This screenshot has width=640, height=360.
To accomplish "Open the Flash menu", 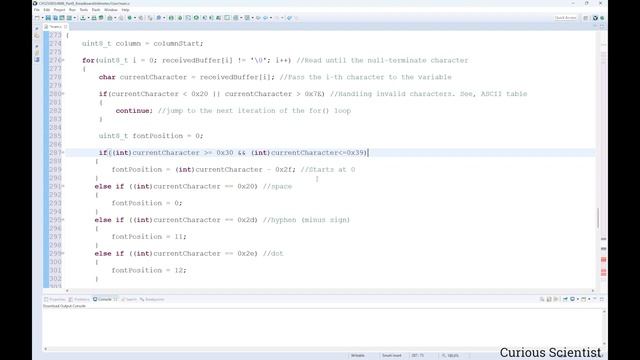I will point(96,10).
